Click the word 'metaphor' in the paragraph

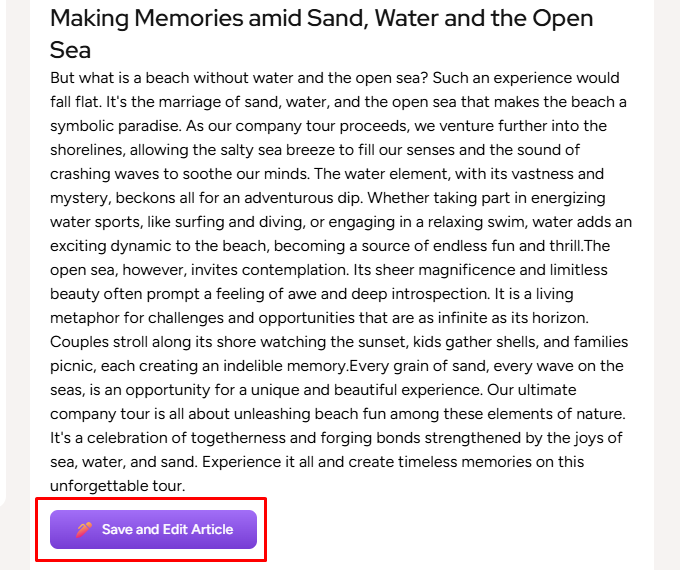coord(84,318)
